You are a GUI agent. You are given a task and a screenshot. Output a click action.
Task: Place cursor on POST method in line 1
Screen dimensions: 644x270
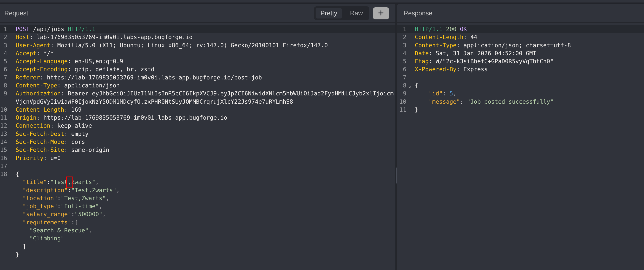(x=22, y=29)
